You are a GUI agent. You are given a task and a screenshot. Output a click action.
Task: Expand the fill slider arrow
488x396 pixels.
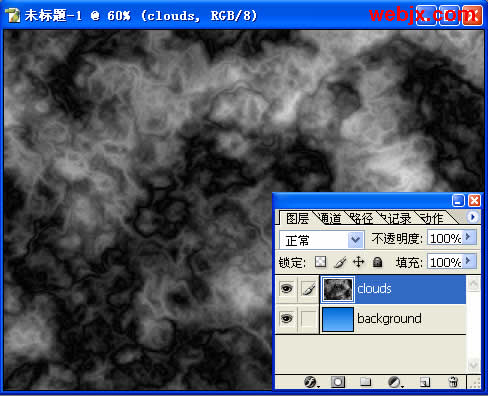[x=469, y=261]
